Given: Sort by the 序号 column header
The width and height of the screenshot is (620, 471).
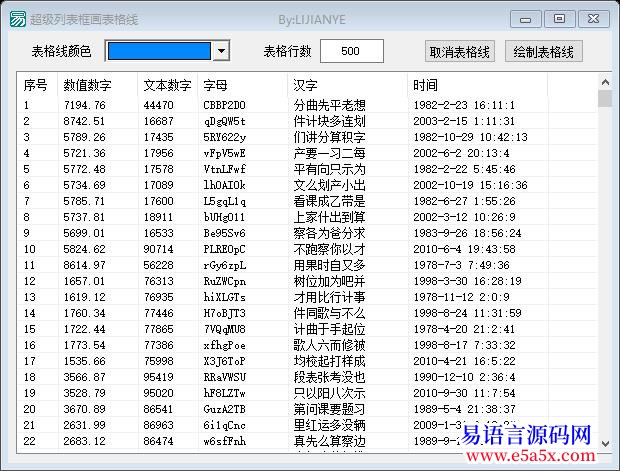Looking at the screenshot, I should point(38,85).
